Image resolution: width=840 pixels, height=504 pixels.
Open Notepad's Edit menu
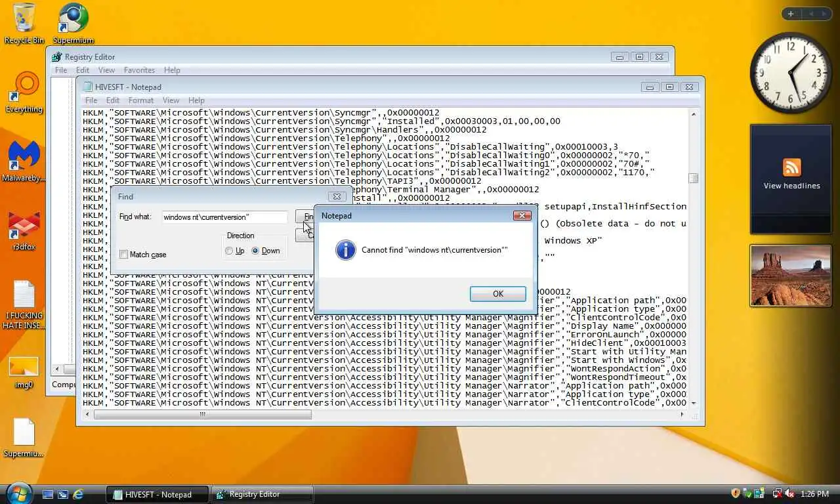(113, 100)
